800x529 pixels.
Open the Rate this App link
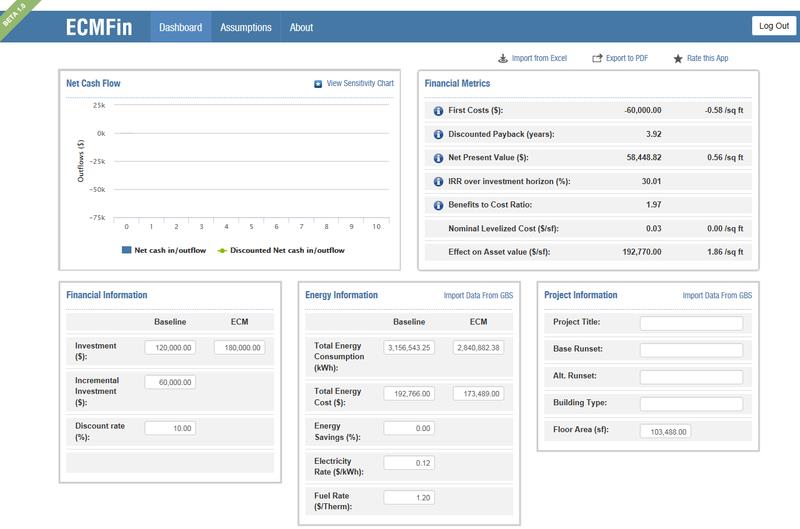(x=708, y=58)
